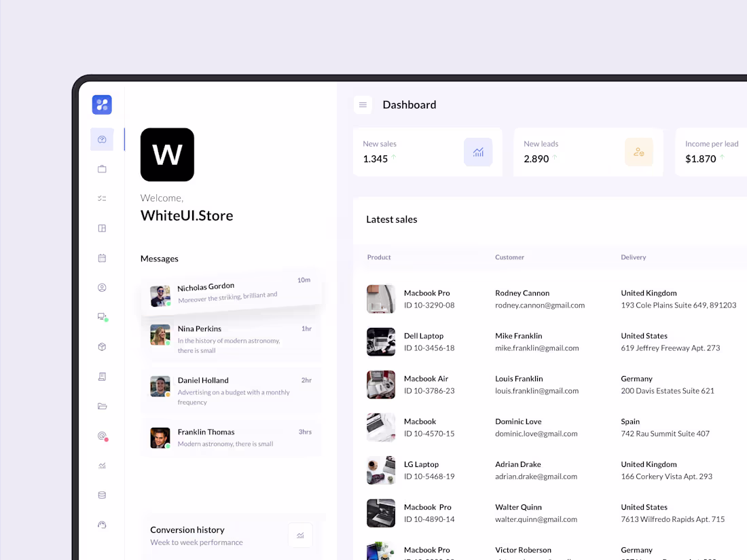747x560 pixels.
Task: Open the contacts address book icon
Action: (102, 376)
